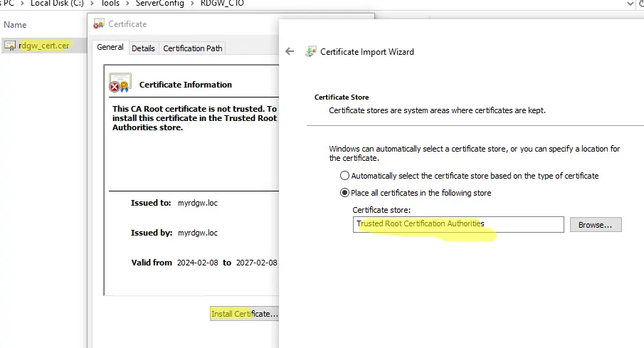Click the Certificate store text field
The height and width of the screenshot is (348, 644).
(458, 224)
